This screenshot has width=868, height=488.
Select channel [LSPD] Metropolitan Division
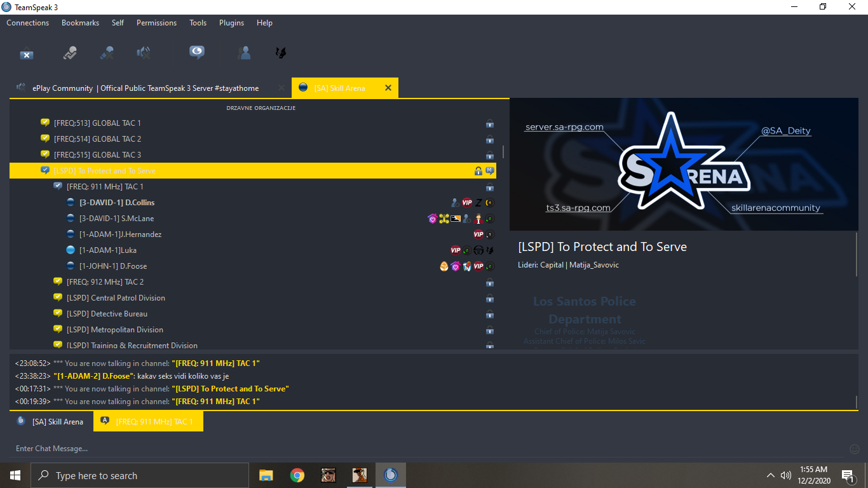114,329
